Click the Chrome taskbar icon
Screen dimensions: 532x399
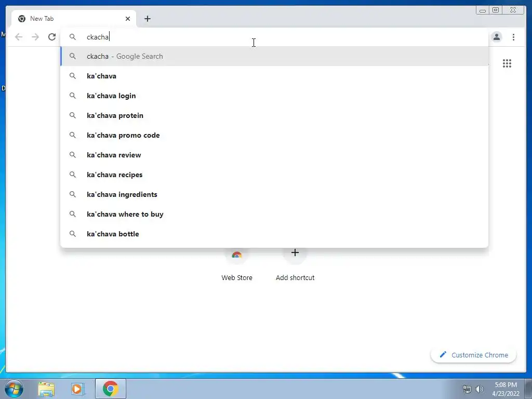pyautogui.click(x=111, y=389)
